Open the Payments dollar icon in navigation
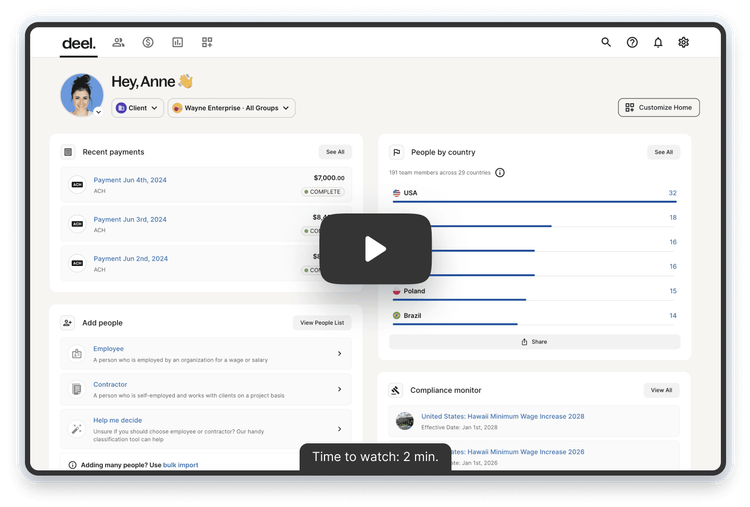Image resolution: width=750 pixels, height=507 pixels. (148, 43)
